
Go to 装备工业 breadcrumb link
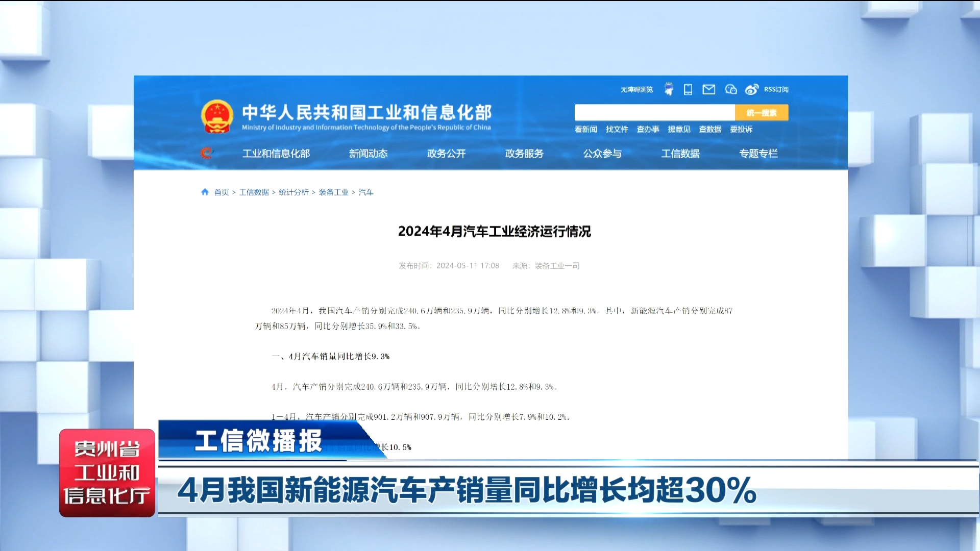tap(333, 192)
